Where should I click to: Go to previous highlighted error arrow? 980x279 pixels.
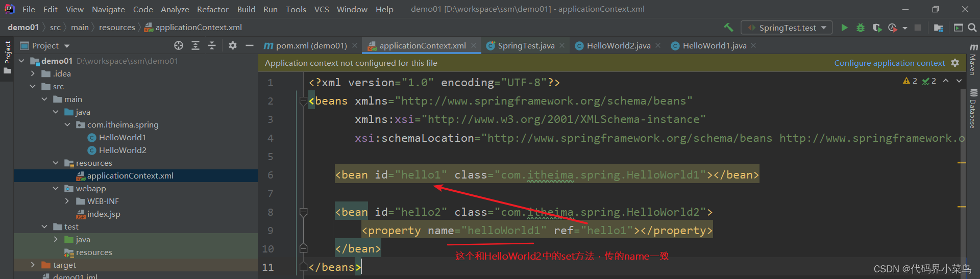point(946,81)
